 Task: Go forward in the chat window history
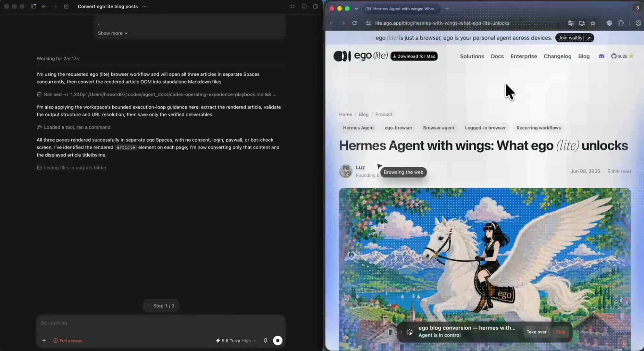[x=55, y=6]
